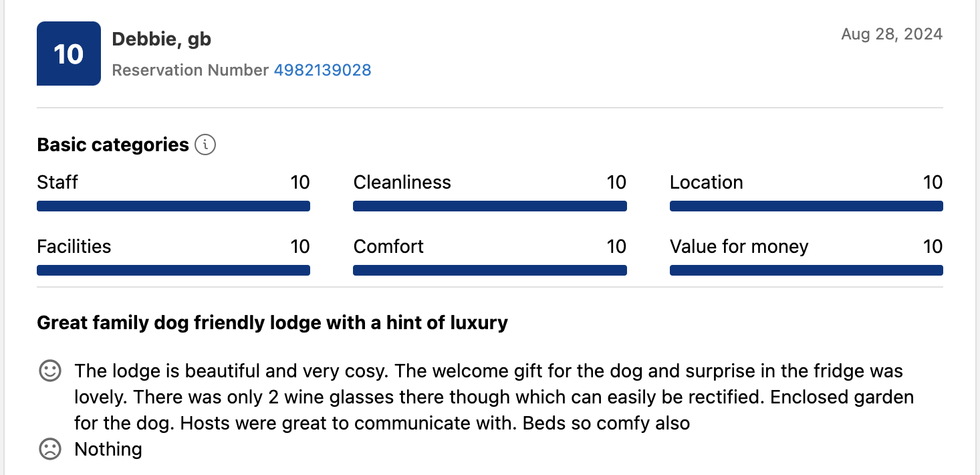Click the Value for money rating bar
The height and width of the screenshot is (475, 980).
806,270
